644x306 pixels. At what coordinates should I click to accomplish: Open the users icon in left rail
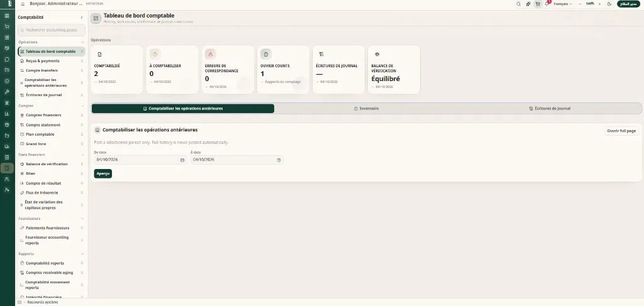coord(7,179)
